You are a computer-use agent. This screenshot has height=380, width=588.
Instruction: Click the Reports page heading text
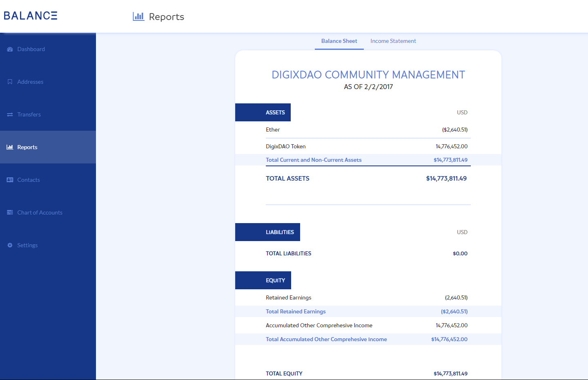167,17
